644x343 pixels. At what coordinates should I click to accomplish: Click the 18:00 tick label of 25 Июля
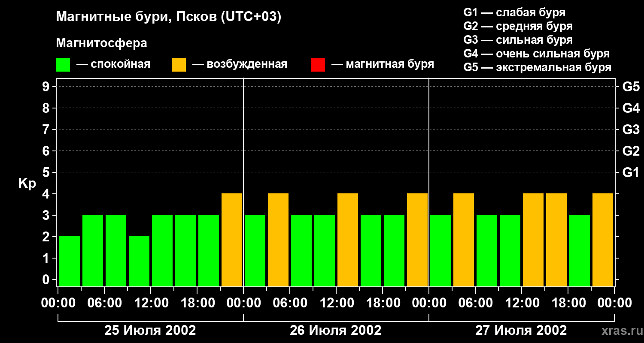[x=197, y=303]
